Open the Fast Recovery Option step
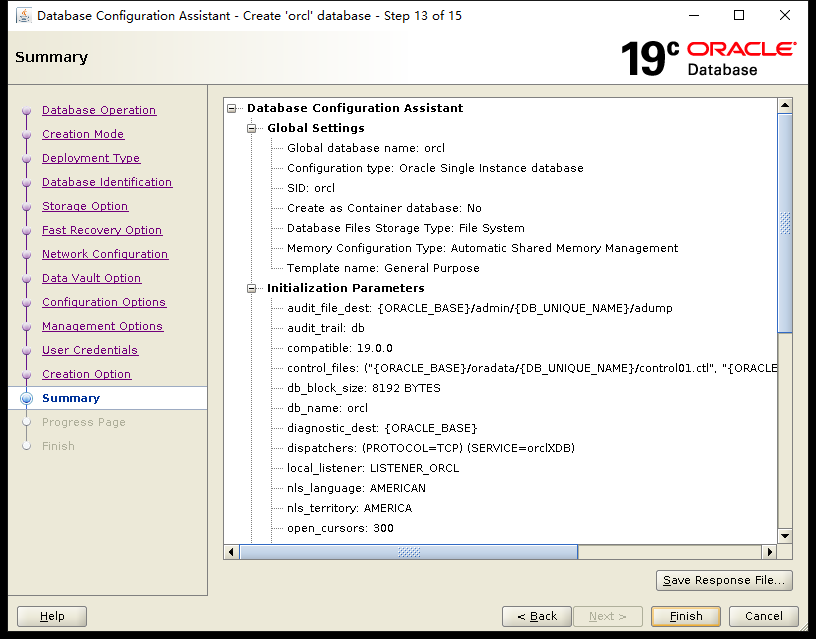This screenshot has width=816, height=639. 102,230
